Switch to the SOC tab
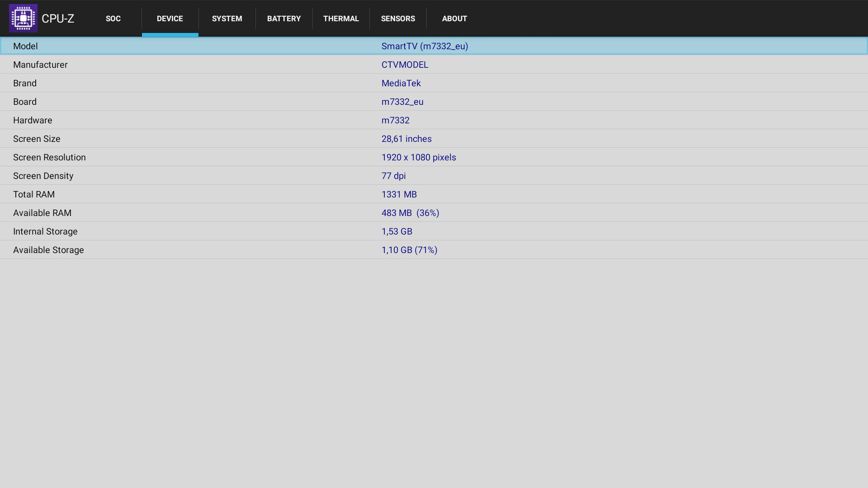Screen dimensions: 868x488 pos(113,19)
